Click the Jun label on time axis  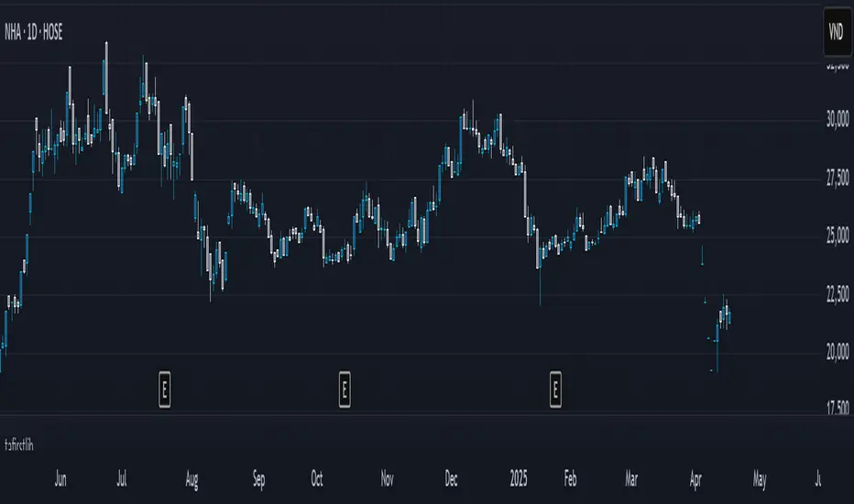60,479
